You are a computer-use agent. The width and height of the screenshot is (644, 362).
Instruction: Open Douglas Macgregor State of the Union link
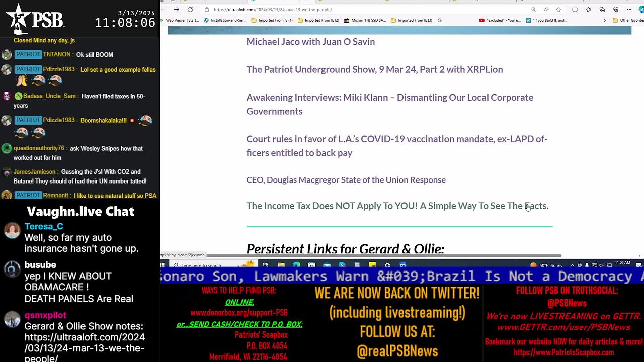(346, 180)
